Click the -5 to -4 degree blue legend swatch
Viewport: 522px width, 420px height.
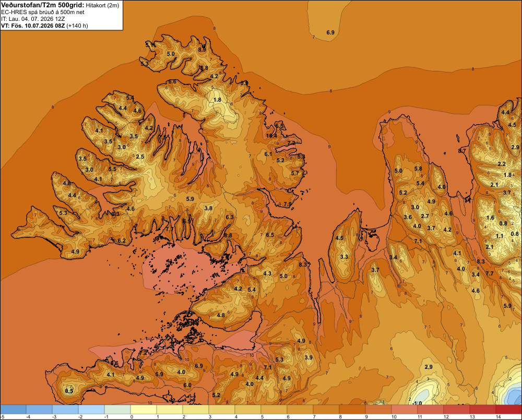pyautogui.click(x=13, y=409)
